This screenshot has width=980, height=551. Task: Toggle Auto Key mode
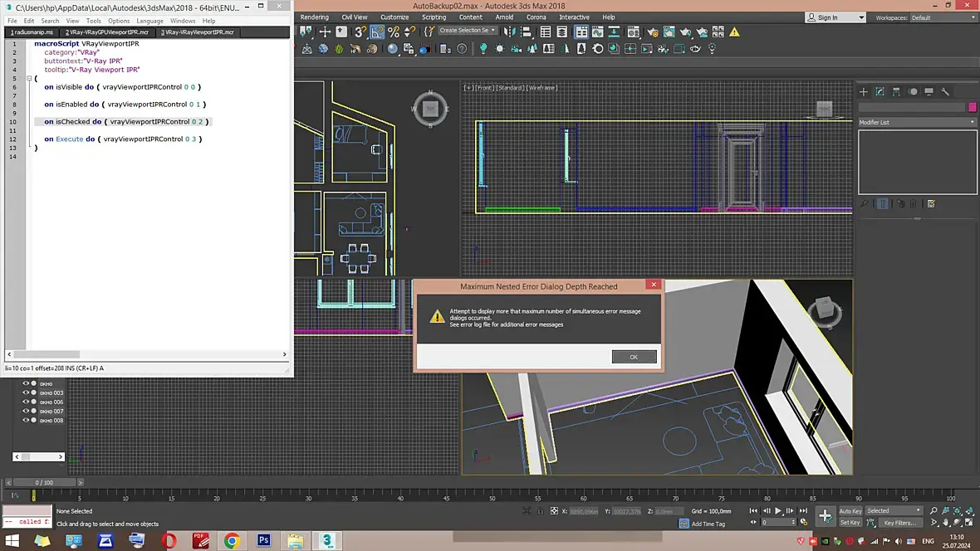point(850,511)
